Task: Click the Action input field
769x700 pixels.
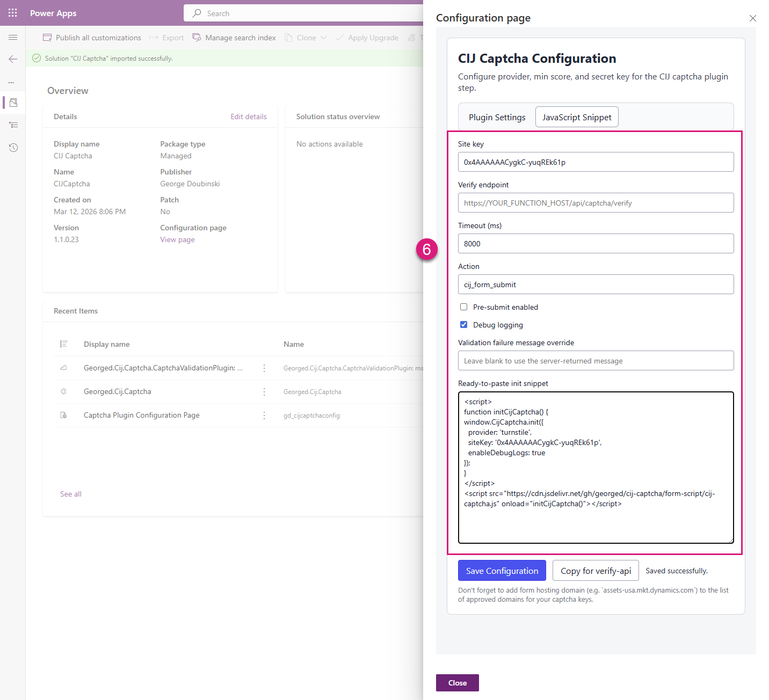Action: (x=596, y=285)
